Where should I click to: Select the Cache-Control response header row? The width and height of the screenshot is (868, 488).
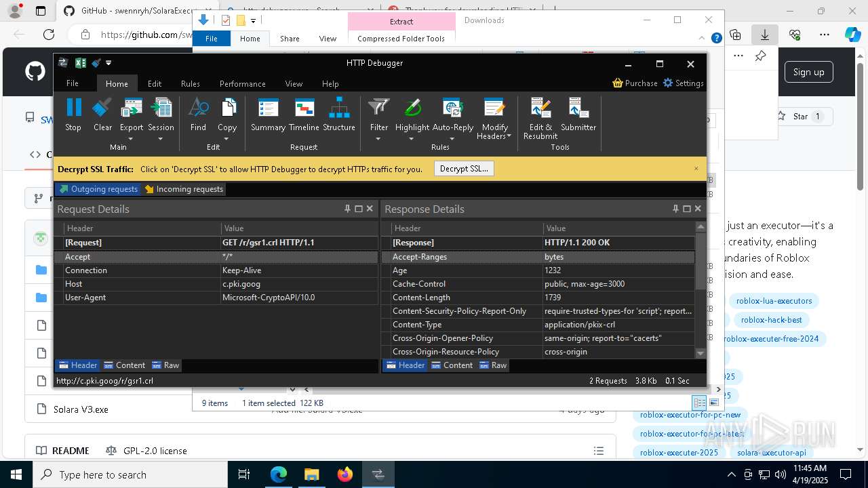pyautogui.click(x=538, y=284)
